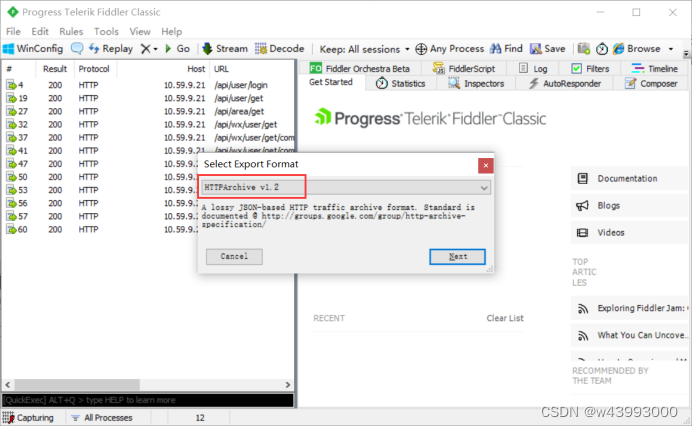
Task: Switch to the AutoResponder tab
Action: (x=565, y=84)
